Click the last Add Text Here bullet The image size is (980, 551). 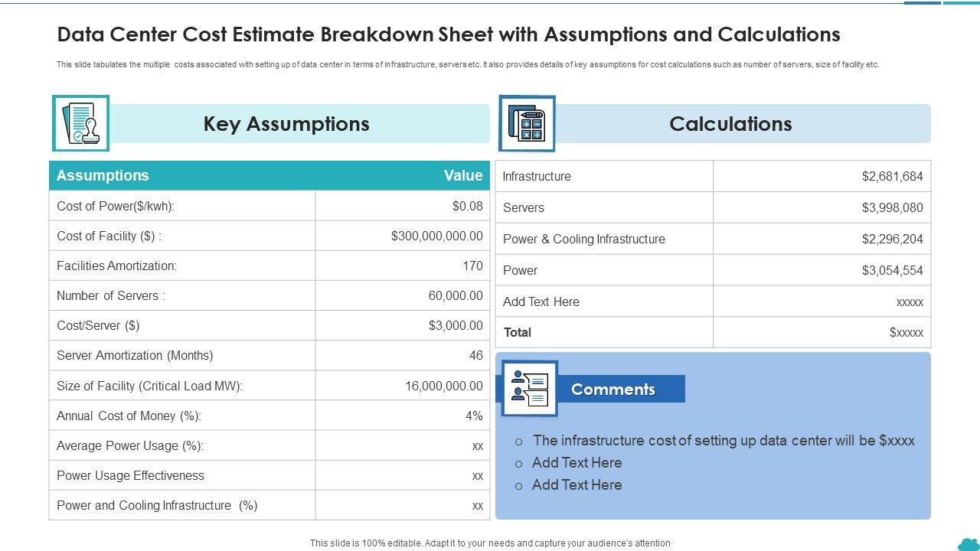point(577,484)
